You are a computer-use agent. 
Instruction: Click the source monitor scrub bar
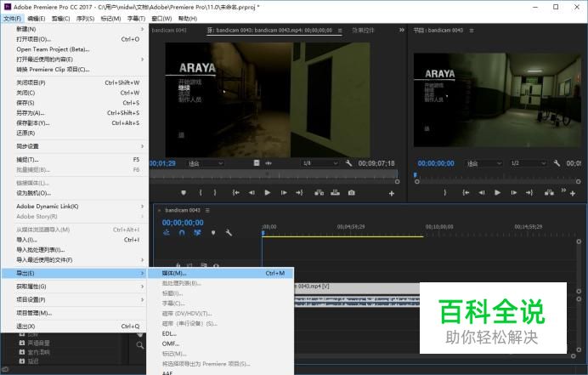[x=273, y=173]
